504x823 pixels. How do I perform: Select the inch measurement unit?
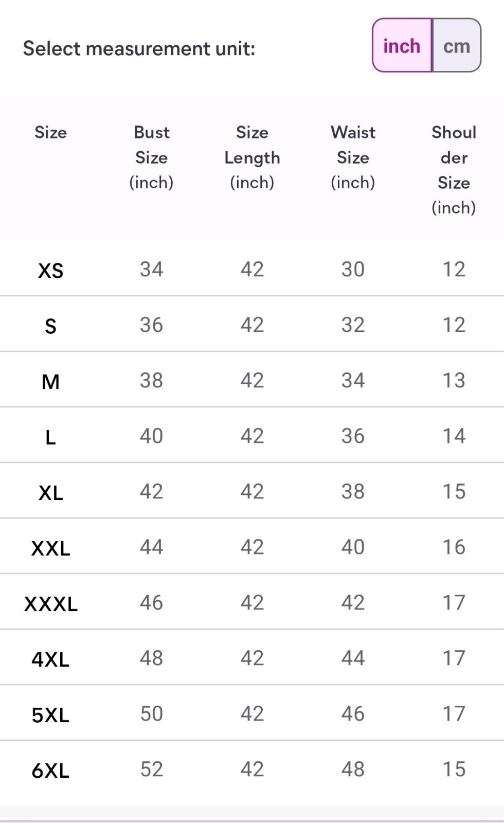click(x=402, y=46)
